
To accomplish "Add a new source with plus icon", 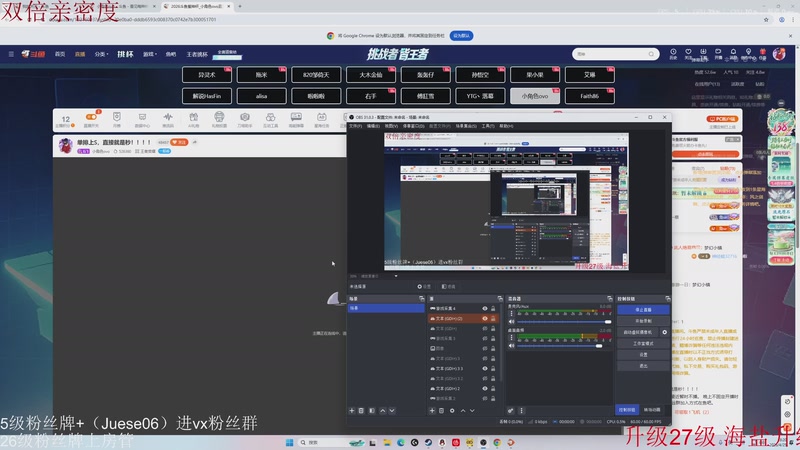I will (x=432, y=411).
